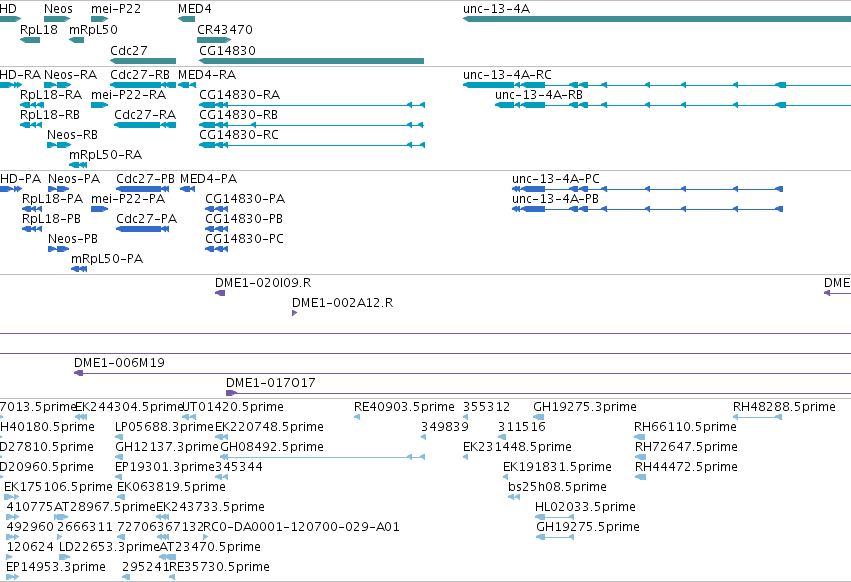Click the CG14830-PA protein label

click(245, 199)
